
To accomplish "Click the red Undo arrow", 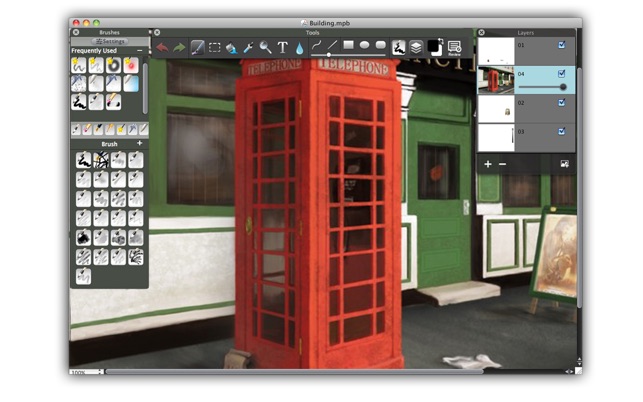I will click(x=162, y=48).
